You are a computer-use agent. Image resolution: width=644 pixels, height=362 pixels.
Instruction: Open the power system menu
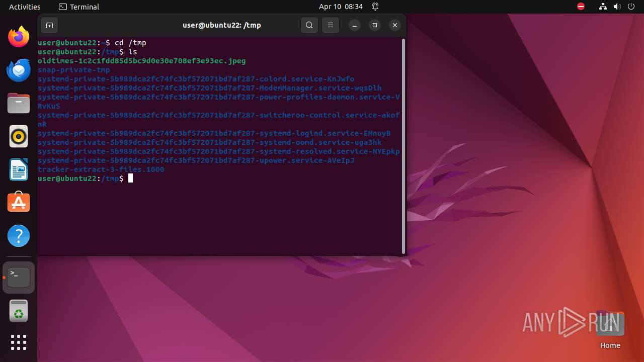pos(631,7)
